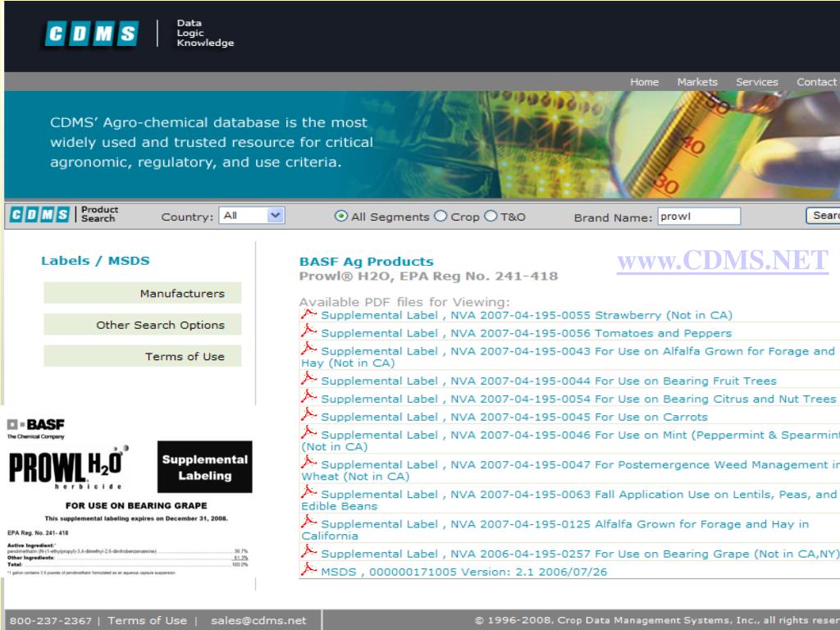The image size is (840, 630).
Task: Open Contact in navigation bar
Action: (818, 82)
